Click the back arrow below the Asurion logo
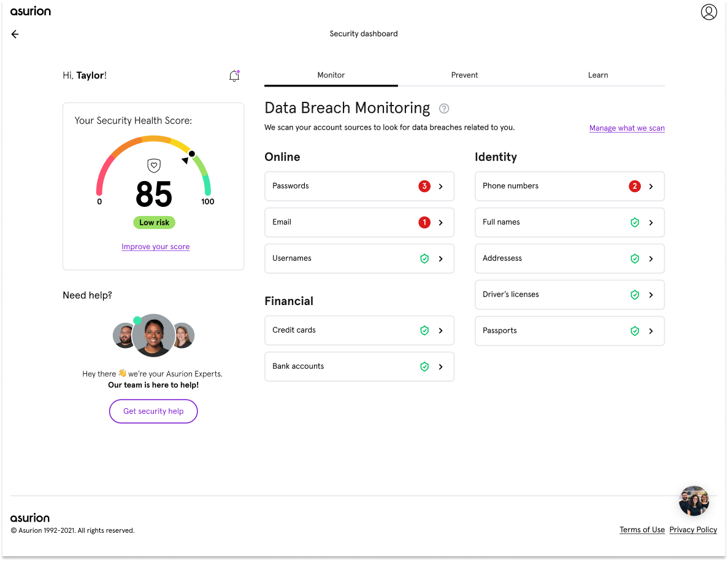The height and width of the screenshot is (561, 728). pyautogui.click(x=15, y=34)
